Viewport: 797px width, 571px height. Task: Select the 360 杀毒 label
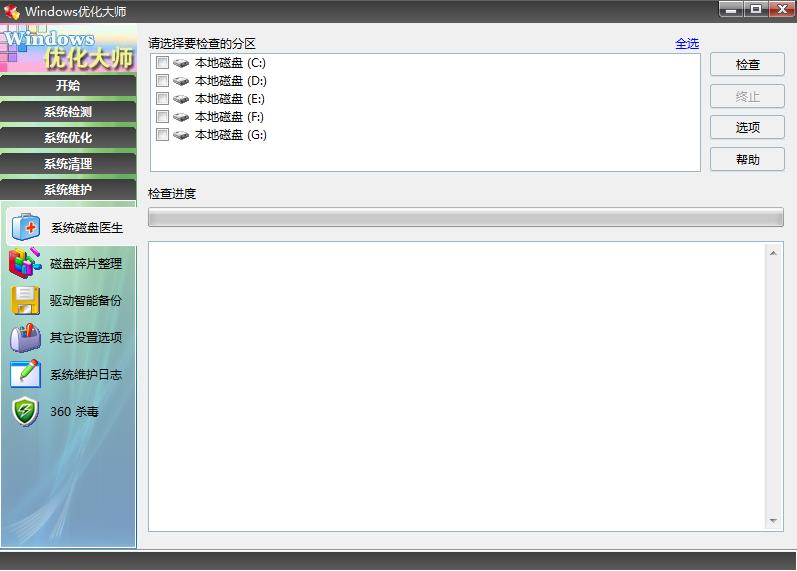click(x=74, y=411)
